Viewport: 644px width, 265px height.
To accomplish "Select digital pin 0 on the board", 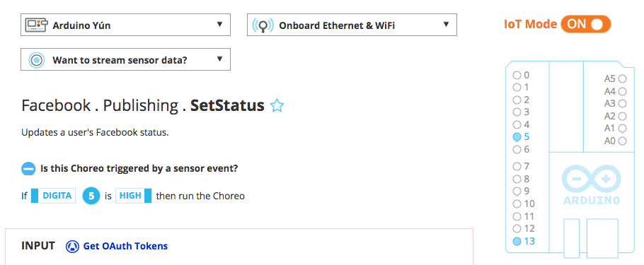I will [522, 75].
